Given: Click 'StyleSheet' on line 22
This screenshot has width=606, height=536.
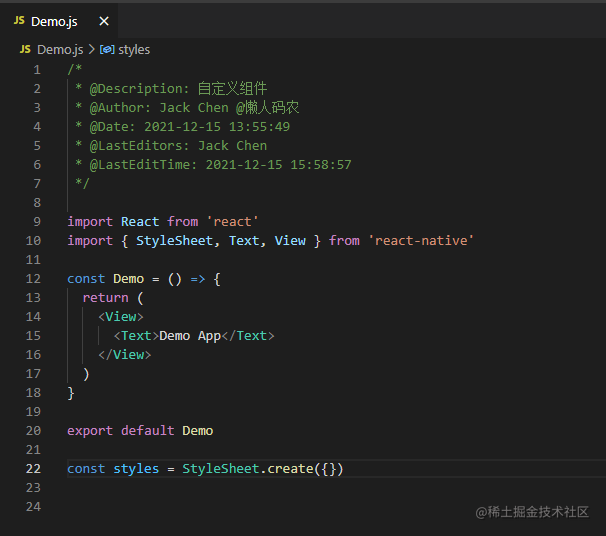Looking at the screenshot, I should tap(220, 469).
